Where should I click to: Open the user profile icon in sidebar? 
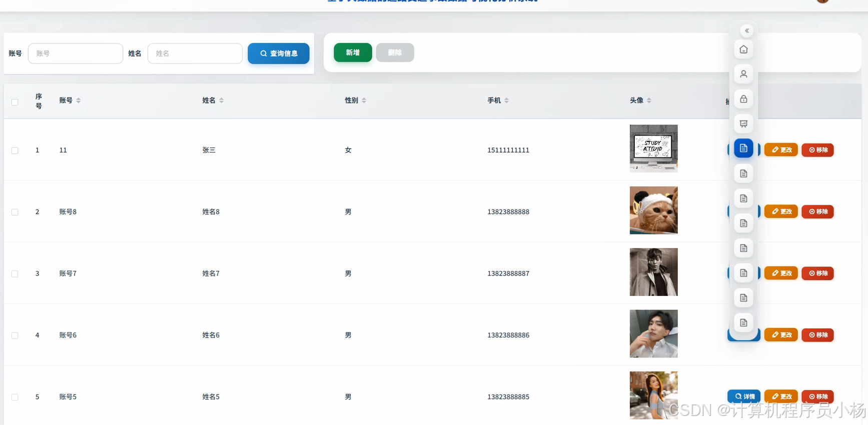coord(743,74)
